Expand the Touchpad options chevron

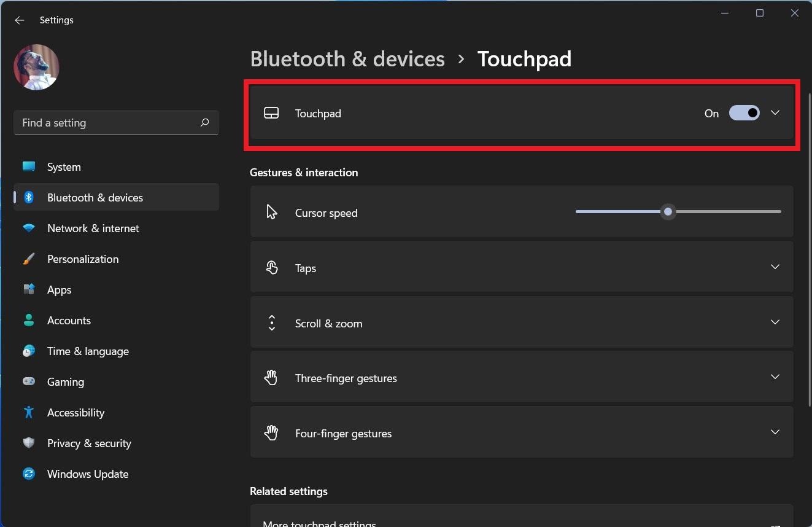click(775, 113)
